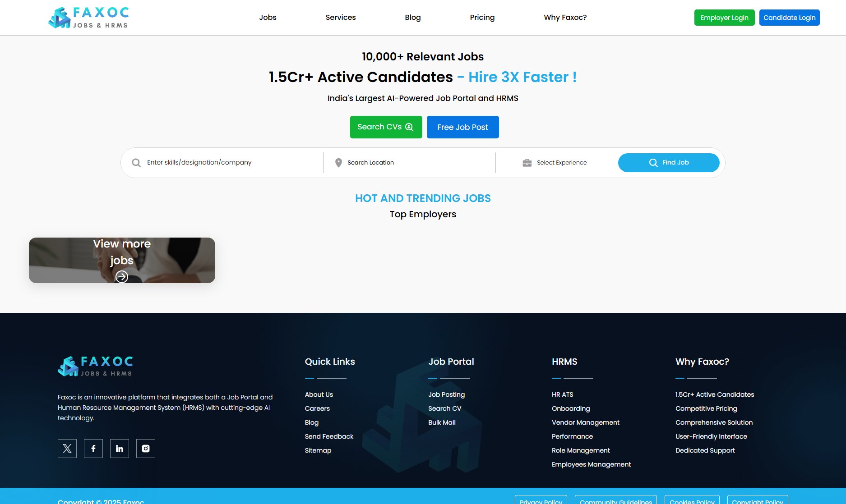Screen dimensions: 846x504
Task: Click the green Search CVs button
Action: [386, 127]
